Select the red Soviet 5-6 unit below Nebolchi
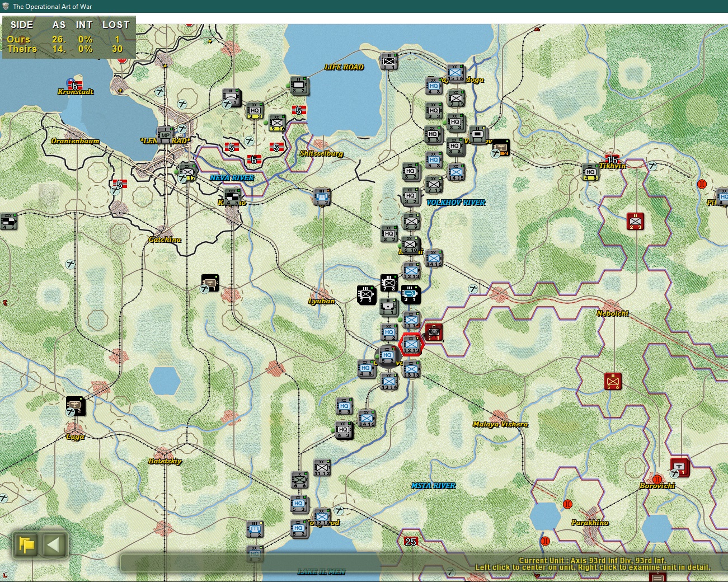 tap(613, 381)
